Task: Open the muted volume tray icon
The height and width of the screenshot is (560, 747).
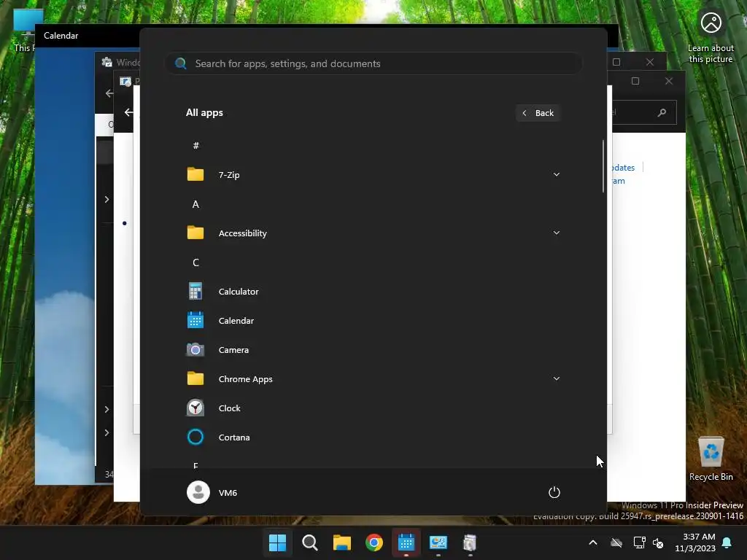Action: coord(659,542)
